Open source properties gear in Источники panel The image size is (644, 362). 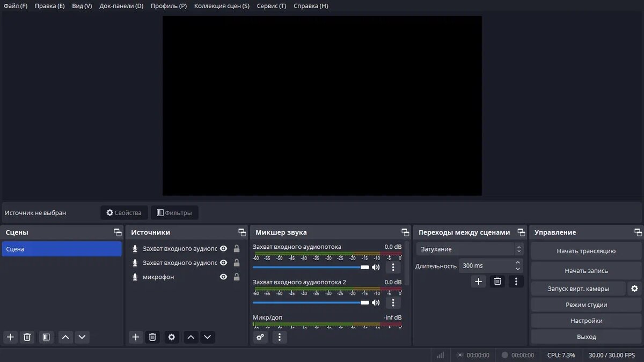172,337
